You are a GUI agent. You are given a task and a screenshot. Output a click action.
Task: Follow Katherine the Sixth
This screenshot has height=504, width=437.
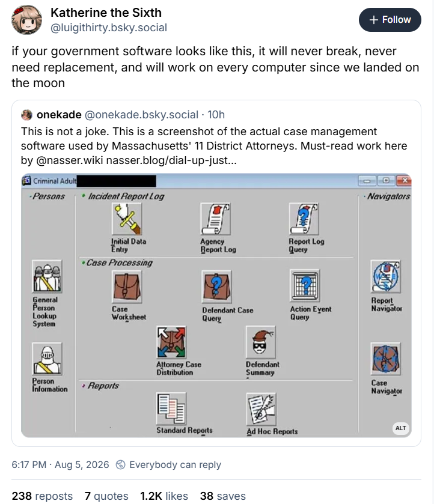pyautogui.click(x=390, y=20)
